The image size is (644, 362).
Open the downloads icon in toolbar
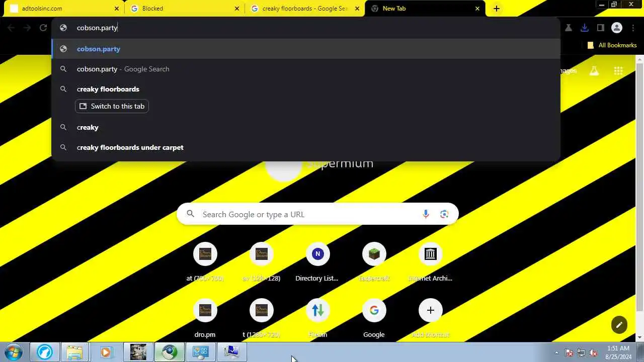click(584, 28)
